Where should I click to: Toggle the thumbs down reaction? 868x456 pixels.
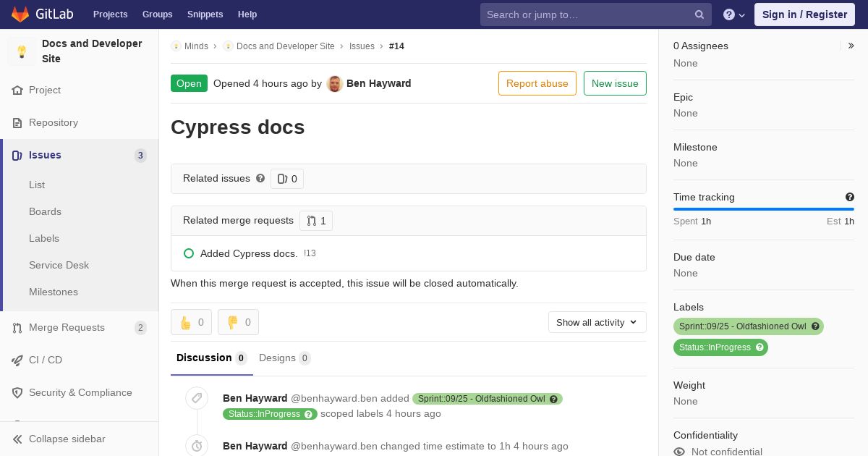point(238,322)
